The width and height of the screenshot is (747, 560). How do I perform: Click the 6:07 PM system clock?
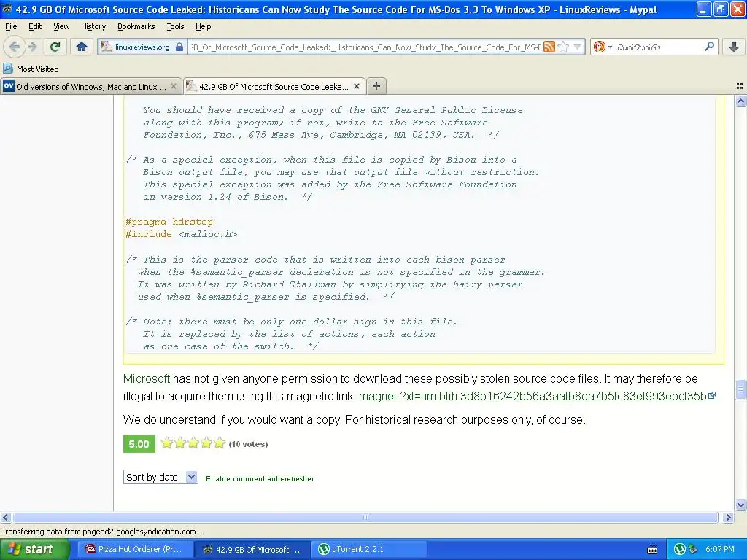click(x=720, y=549)
